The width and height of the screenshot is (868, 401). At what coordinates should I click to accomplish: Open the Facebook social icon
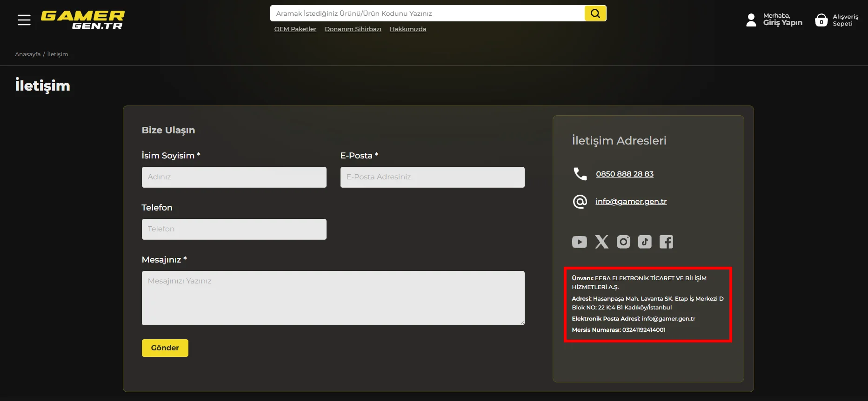[x=666, y=242]
